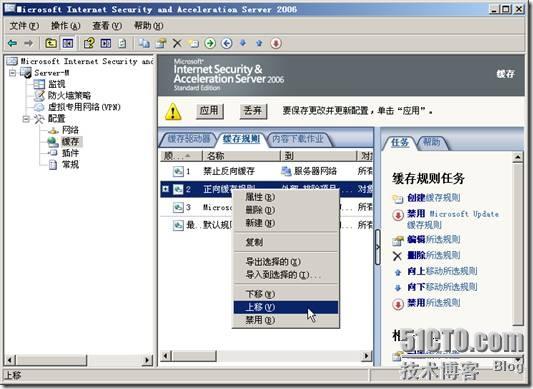Switch to the 帮助 tab in task pane

point(432,142)
